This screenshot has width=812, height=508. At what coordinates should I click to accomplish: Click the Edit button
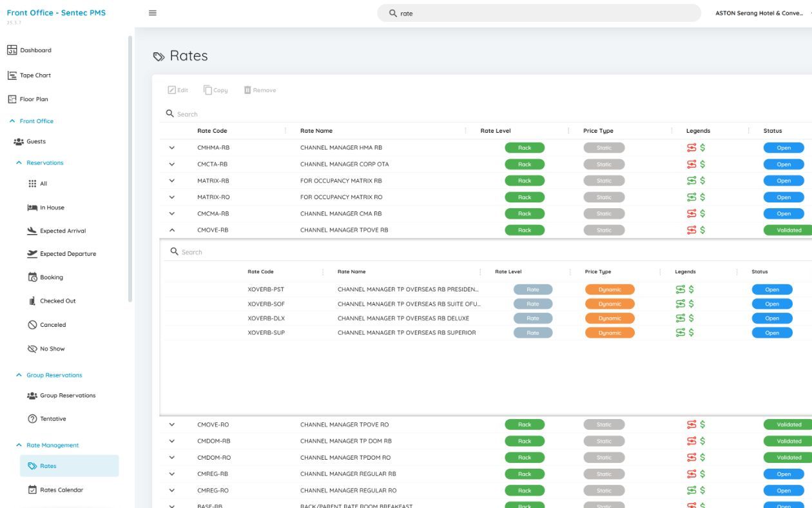coord(178,90)
